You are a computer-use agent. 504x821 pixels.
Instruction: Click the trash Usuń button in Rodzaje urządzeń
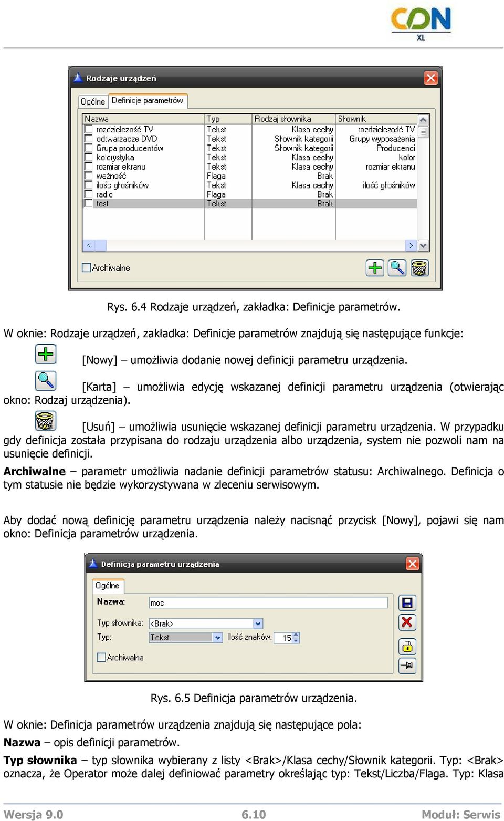click(x=419, y=268)
